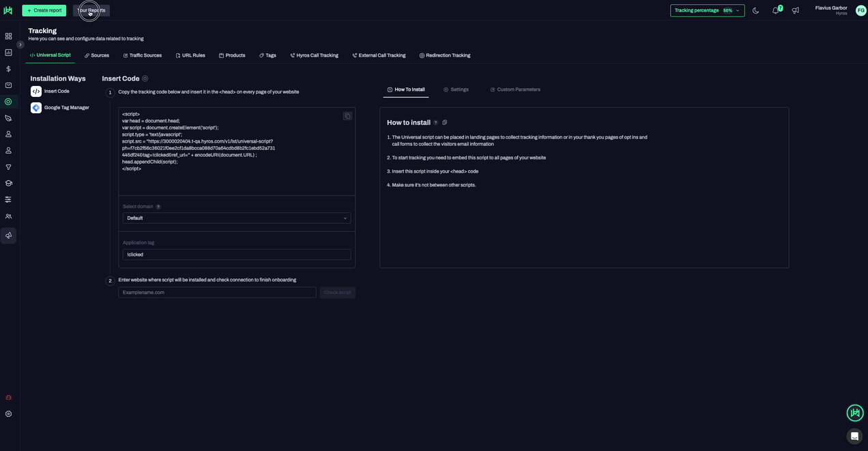
Task: Select the Settings tab in right panel
Action: 456,89
